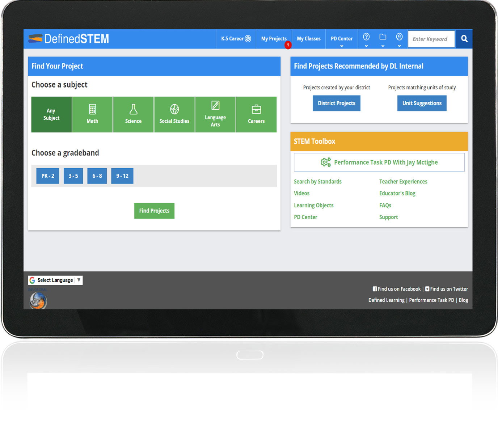The width and height of the screenshot is (498, 448).
Task: Click the red notification badge on My Projects
Action: pyautogui.click(x=288, y=45)
